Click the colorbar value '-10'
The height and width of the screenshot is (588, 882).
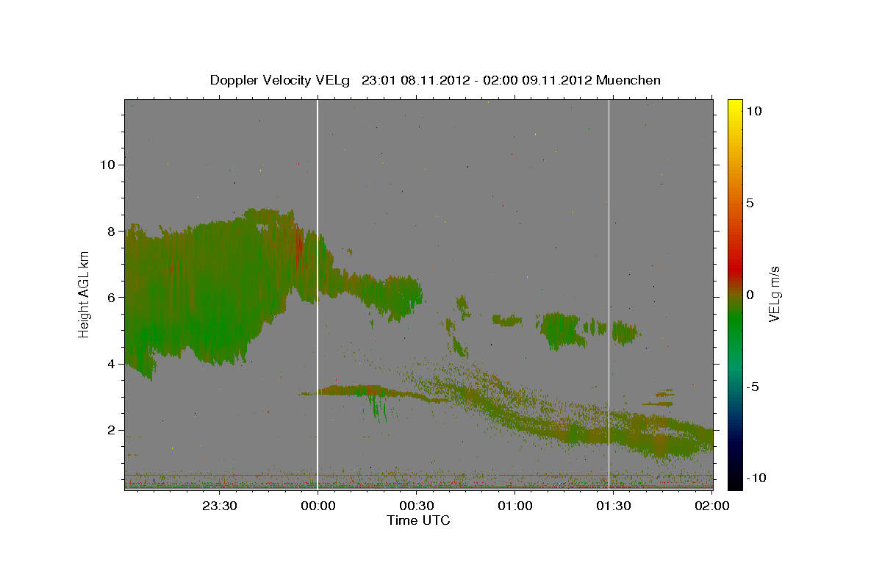point(756,478)
